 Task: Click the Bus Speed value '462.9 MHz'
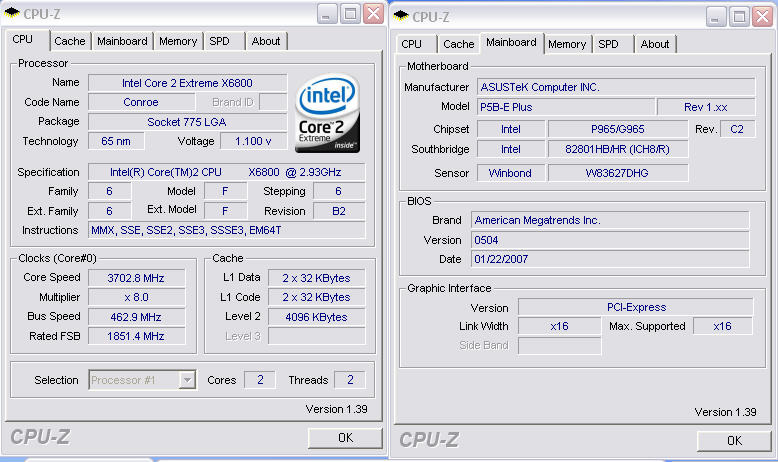click(136, 317)
